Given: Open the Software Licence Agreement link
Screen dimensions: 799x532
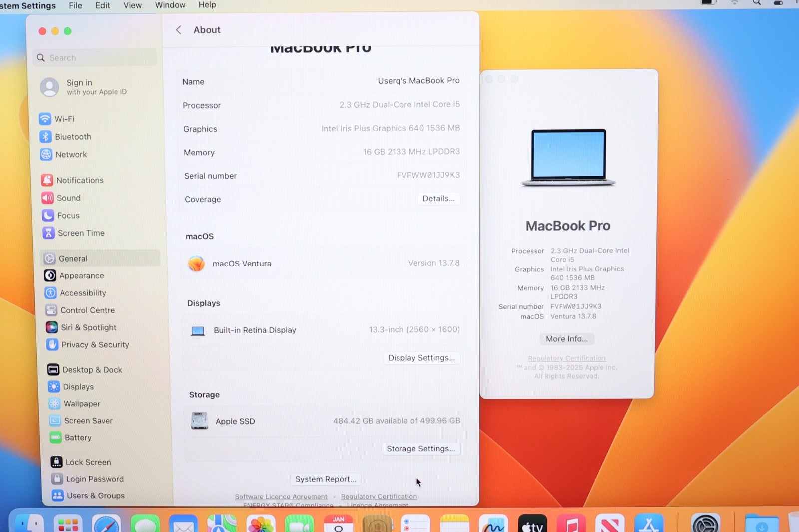Looking at the screenshot, I should pyautogui.click(x=281, y=497).
